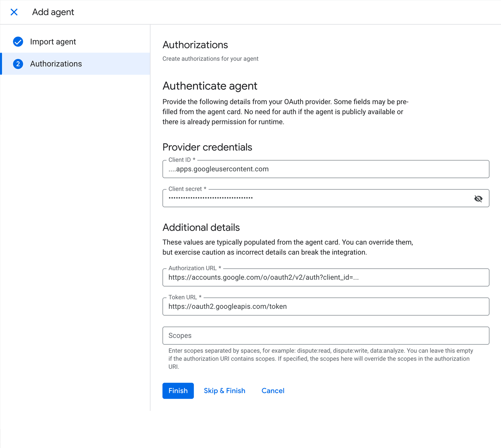
Task: Click Skip & Finish link button
Action: pyautogui.click(x=224, y=391)
